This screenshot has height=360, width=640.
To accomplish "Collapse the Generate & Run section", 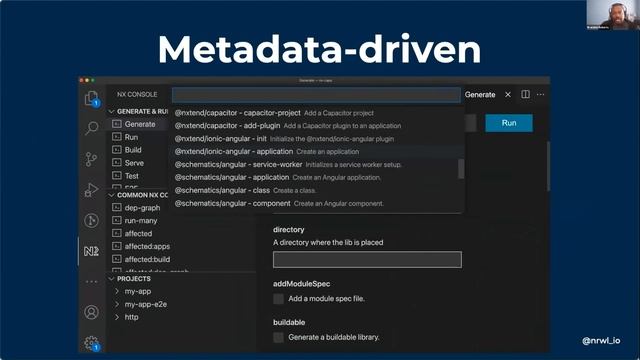I will tap(111, 111).
